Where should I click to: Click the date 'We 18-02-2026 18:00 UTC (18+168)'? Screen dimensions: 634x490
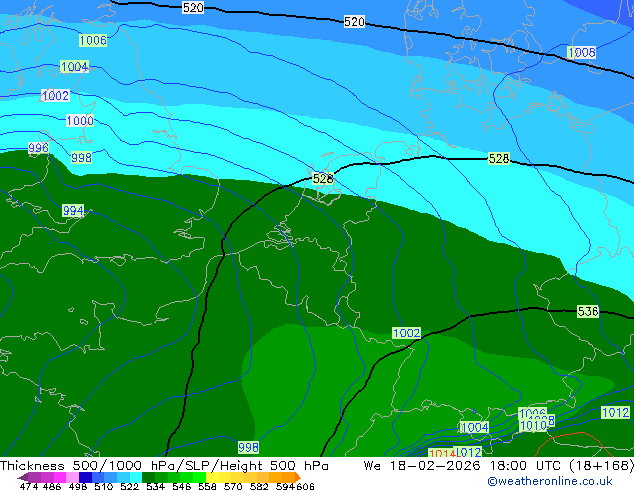pyautogui.click(x=499, y=465)
